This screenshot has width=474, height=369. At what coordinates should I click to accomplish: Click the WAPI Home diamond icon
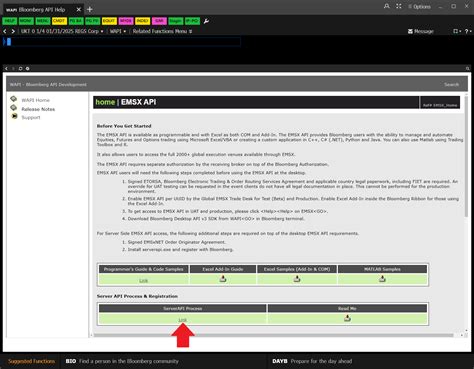pos(14,99)
